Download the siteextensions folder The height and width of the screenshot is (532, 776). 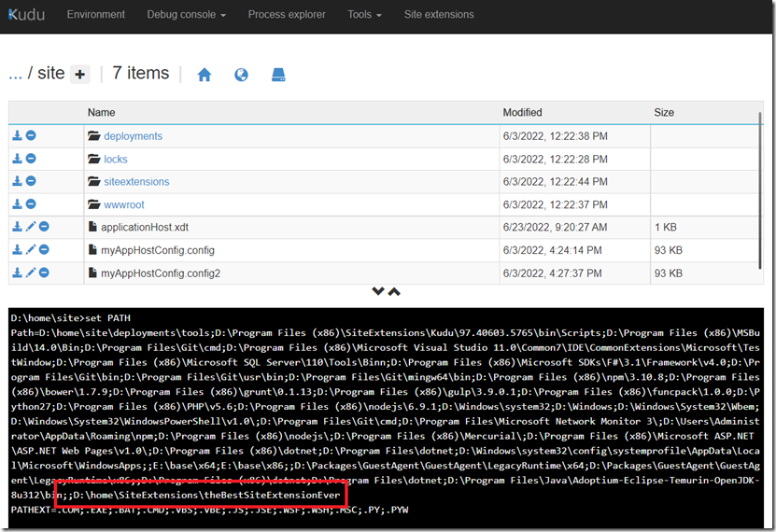point(18,181)
